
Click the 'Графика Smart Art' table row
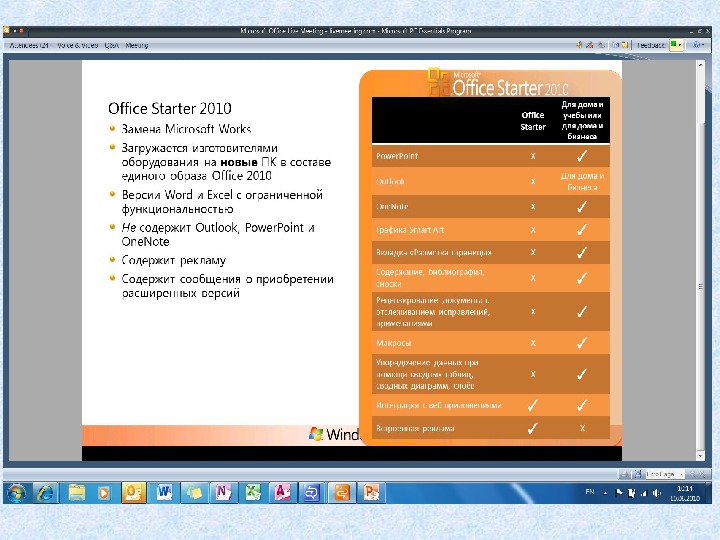490,230
